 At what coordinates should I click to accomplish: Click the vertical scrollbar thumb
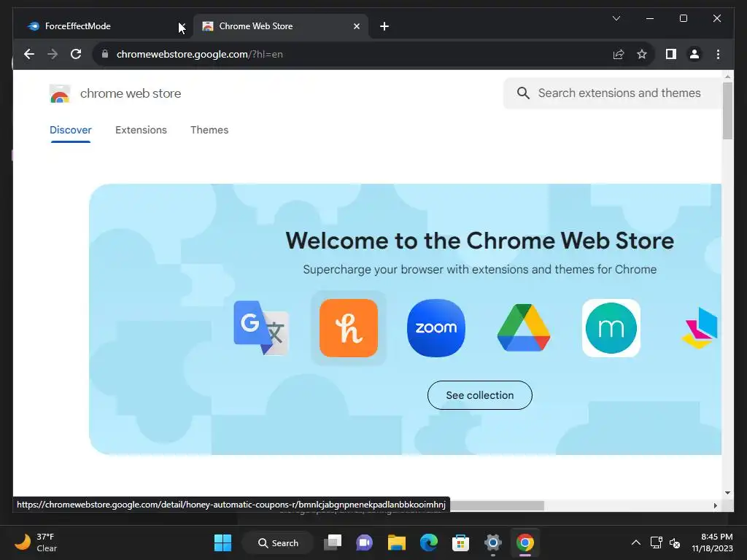click(x=727, y=111)
